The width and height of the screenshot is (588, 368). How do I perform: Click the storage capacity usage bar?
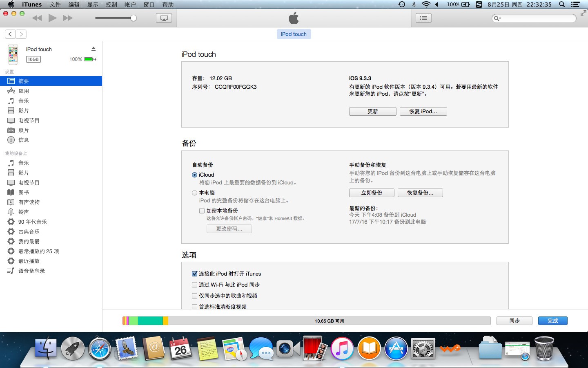pos(307,321)
